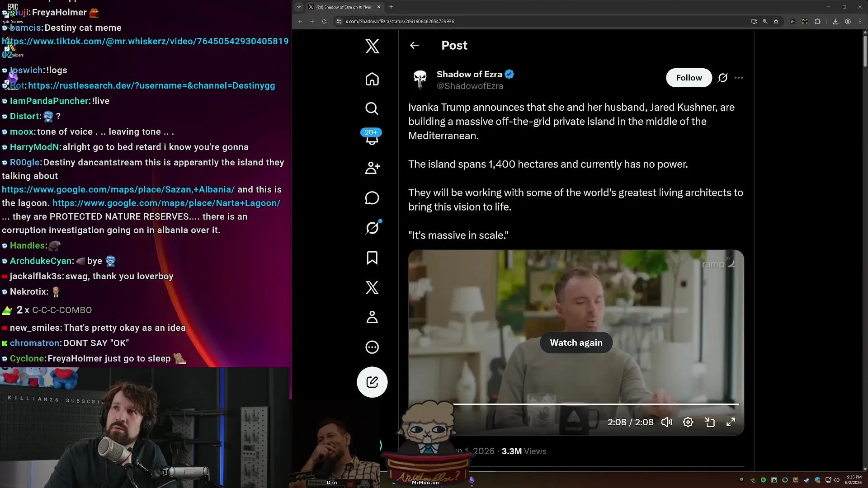Click the 3.3M Views count
The image size is (868, 488).
(524, 451)
